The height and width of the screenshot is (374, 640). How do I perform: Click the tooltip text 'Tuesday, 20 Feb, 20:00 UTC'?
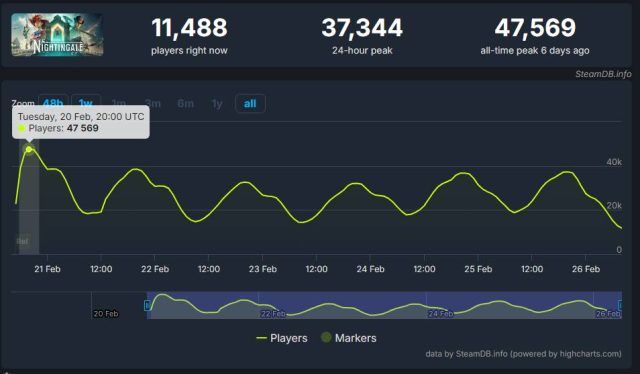81,116
